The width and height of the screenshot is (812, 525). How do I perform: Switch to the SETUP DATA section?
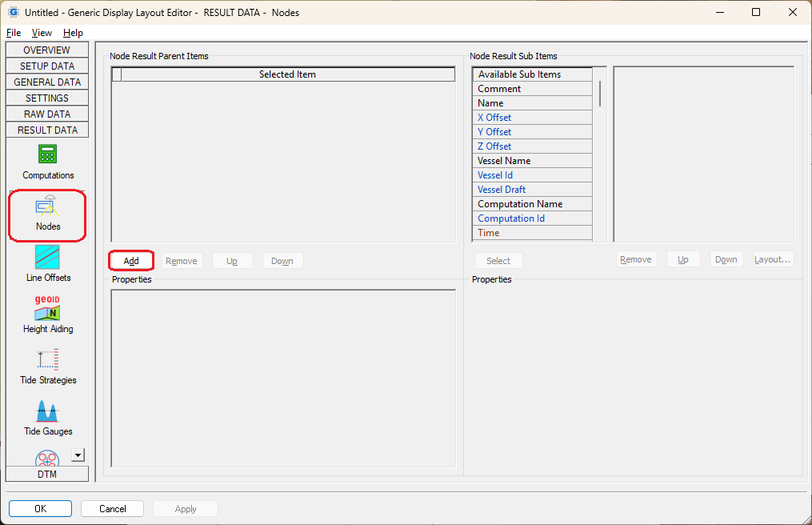(x=47, y=66)
